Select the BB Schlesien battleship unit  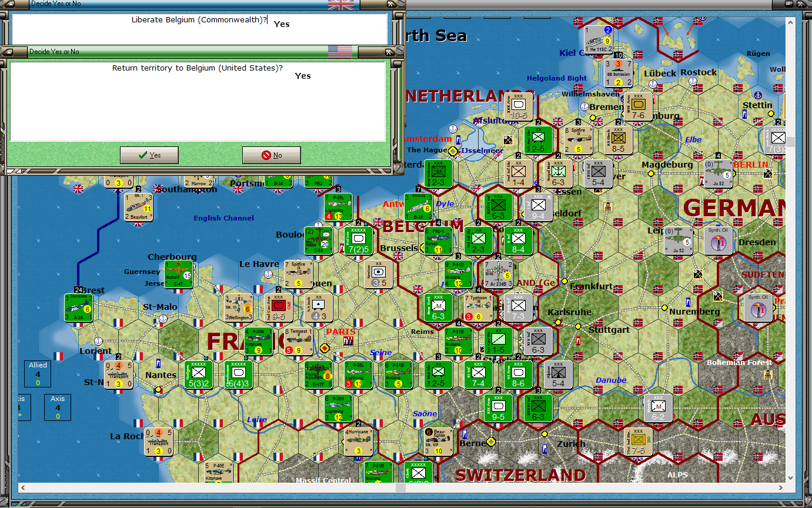tap(619, 73)
